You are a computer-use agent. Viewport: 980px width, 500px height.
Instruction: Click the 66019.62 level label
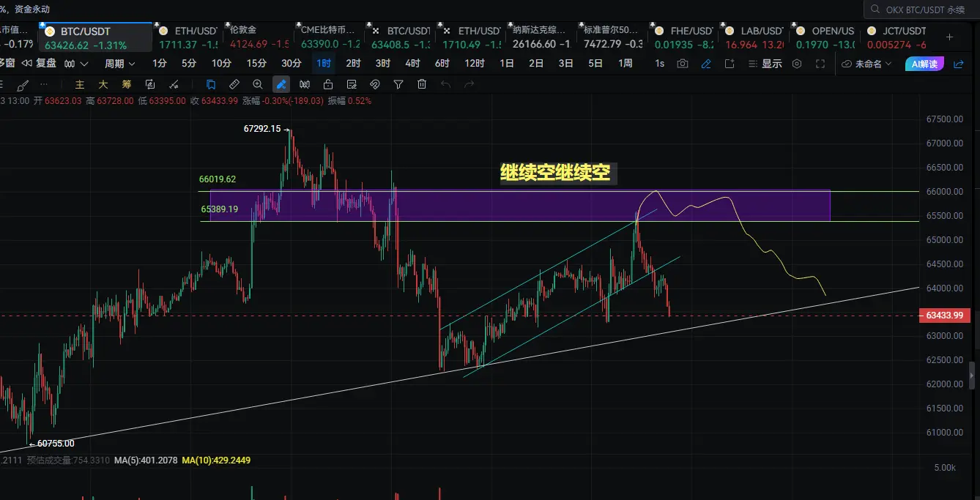pos(218,179)
